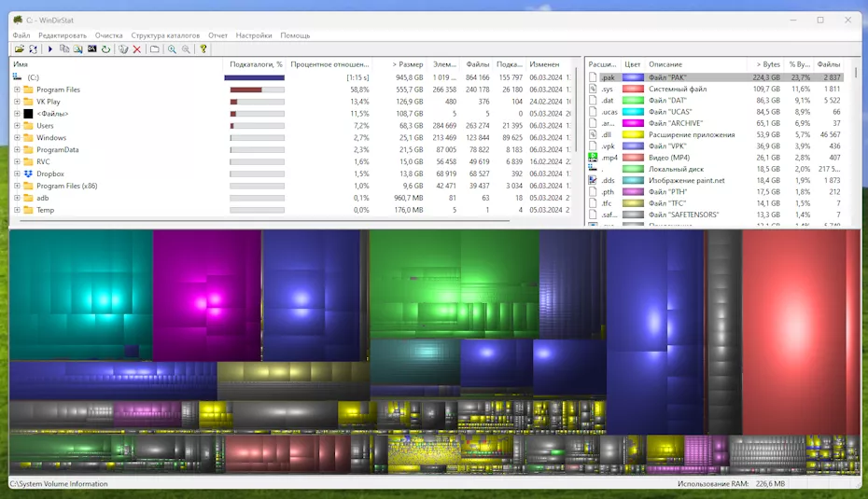Click the red X delete toolbar icon
Image resolution: width=868 pixels, height=499 pixels.
(x=136, y=49)
